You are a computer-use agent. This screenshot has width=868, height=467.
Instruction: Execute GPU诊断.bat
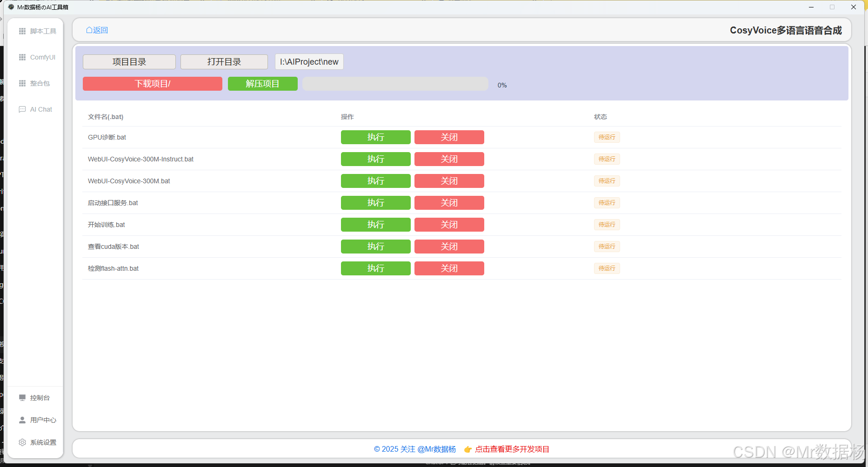click(376, 137)
